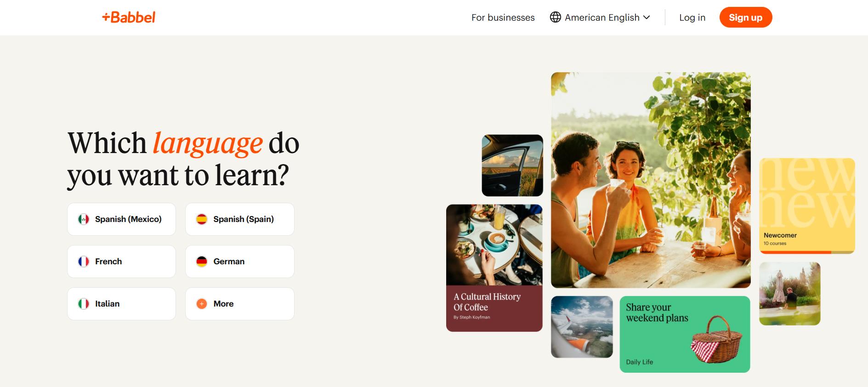This screenshot has width=868, height=387.
Task: Click the Sign up button
Action: pos(745,17)
